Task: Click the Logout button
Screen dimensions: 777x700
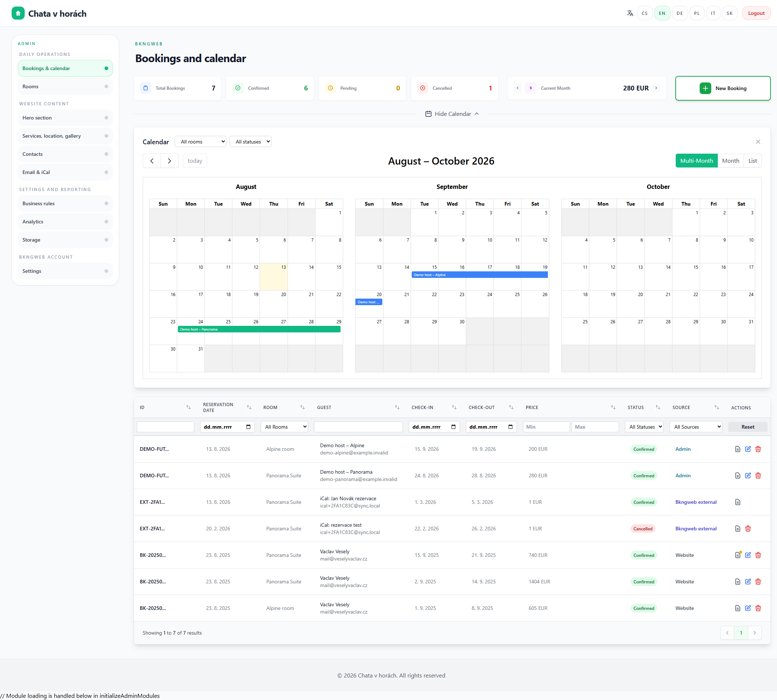Action: [756, 13]
